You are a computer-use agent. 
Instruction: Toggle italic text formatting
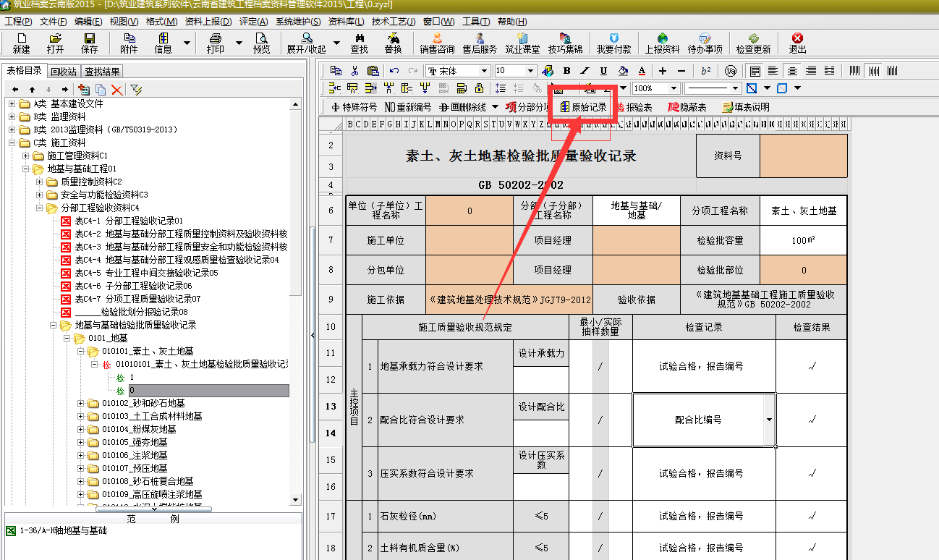(x=585, y=71)
